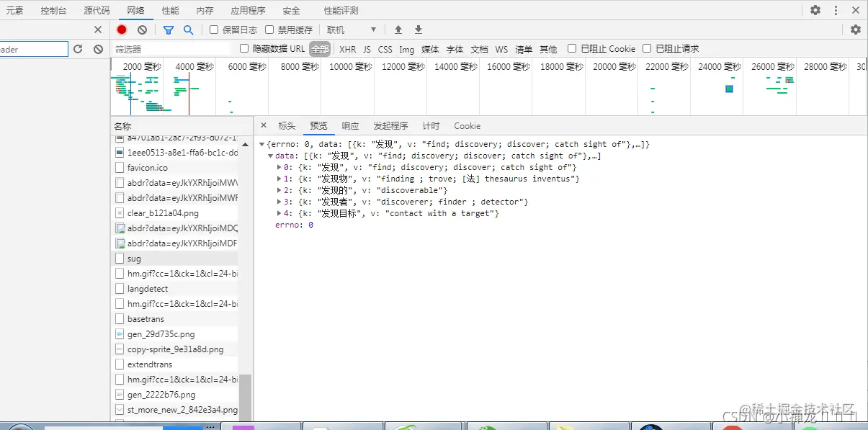Expand data item 3 发现者
868x430 pixels.
279,202
